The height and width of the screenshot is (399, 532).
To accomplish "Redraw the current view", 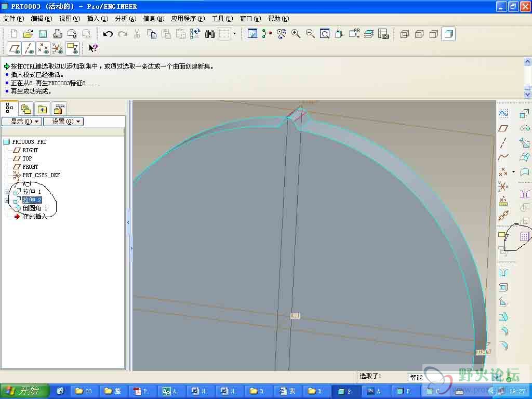I will pyautogui.click(x=252, y=34).
